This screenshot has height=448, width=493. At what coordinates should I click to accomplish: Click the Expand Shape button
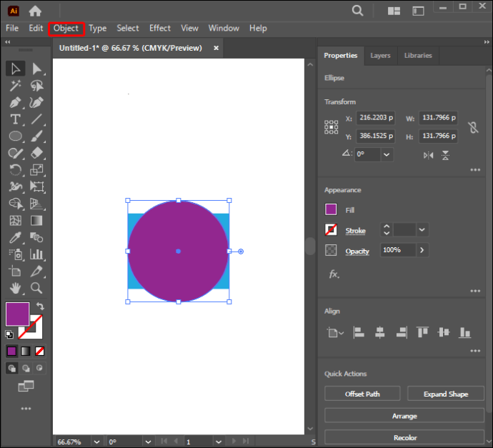[x=446, y=394]
